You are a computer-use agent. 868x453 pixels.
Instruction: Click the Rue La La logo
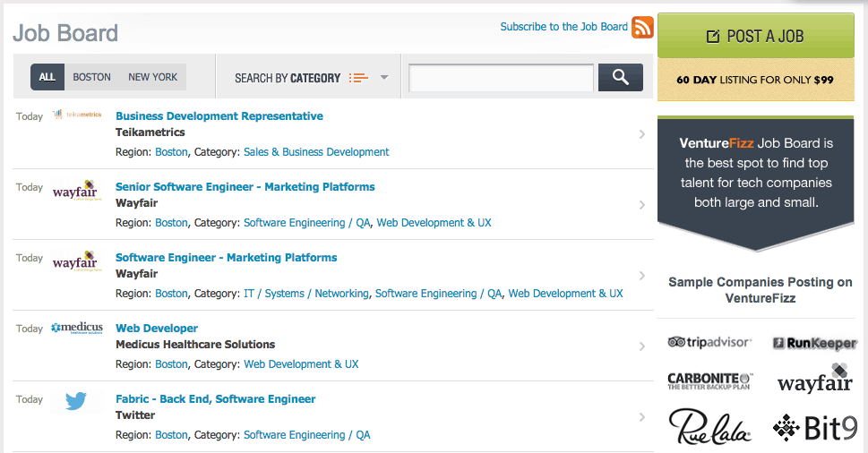click(709, 426)
